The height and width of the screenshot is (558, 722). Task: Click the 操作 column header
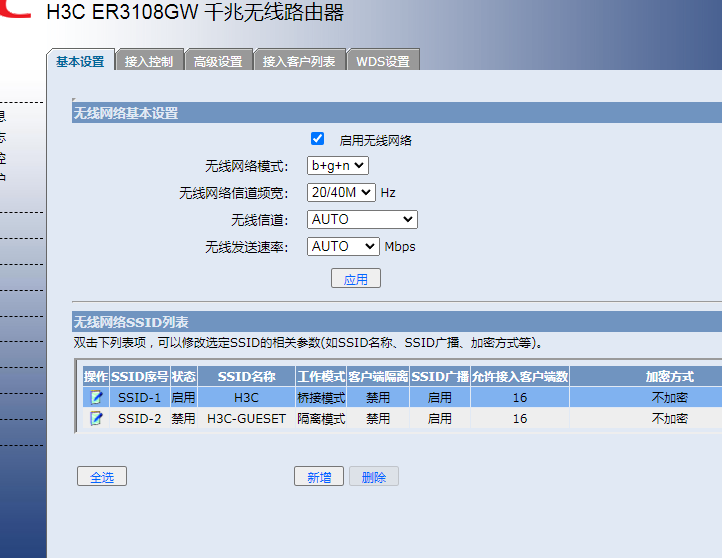click(96, 377)
